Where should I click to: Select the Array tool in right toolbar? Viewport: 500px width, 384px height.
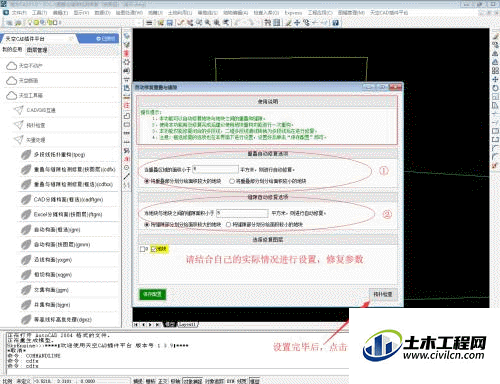pos(495,71)
